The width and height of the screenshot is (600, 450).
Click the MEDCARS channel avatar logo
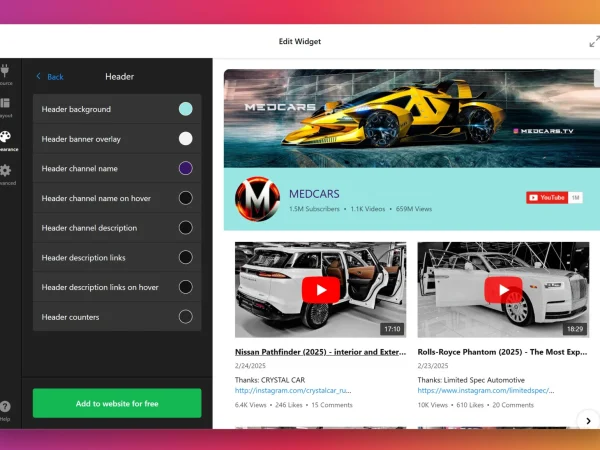click(257, 199)
